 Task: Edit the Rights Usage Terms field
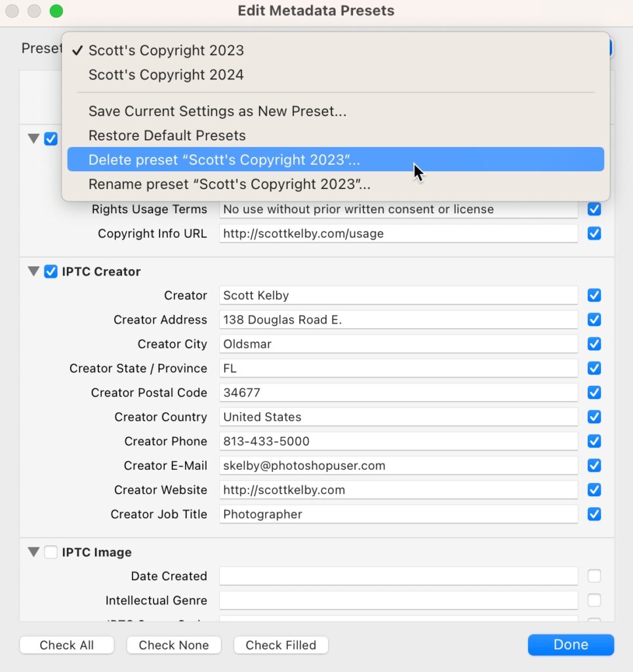tap(399, 209)
